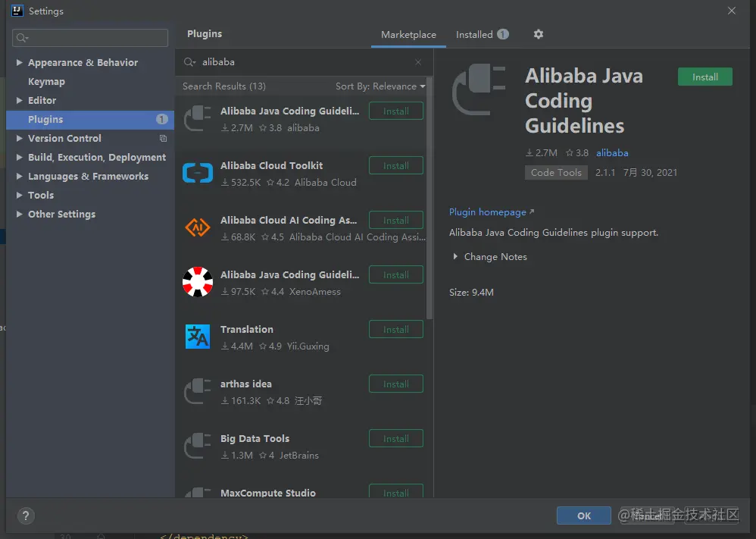Open the alibaba vendor link
756x539 pixels.
[612, 153]
